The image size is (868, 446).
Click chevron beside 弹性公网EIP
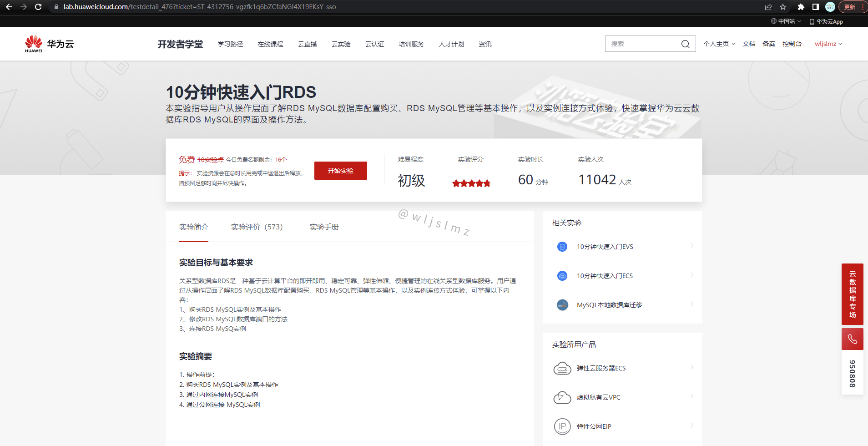(x=691, y=426)
